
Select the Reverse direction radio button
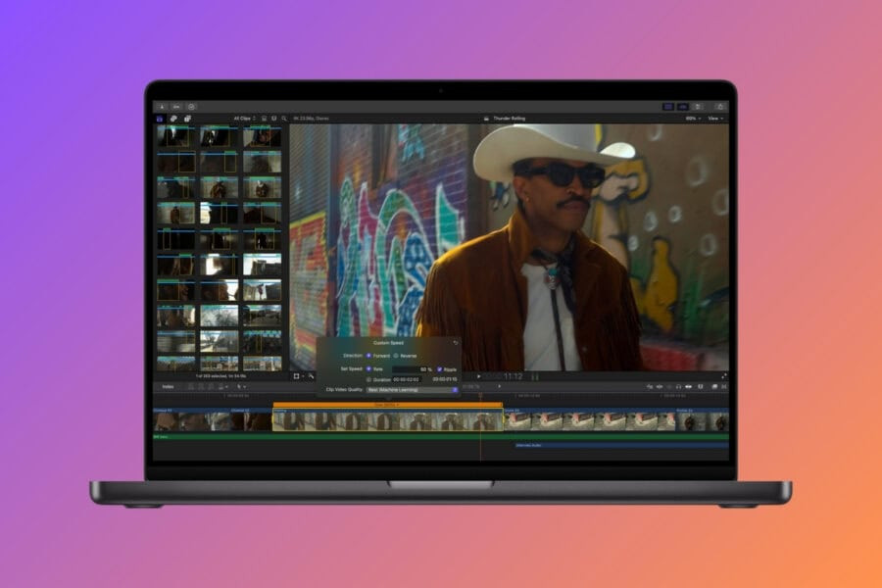pyautogui.click(x=396, y=356)
